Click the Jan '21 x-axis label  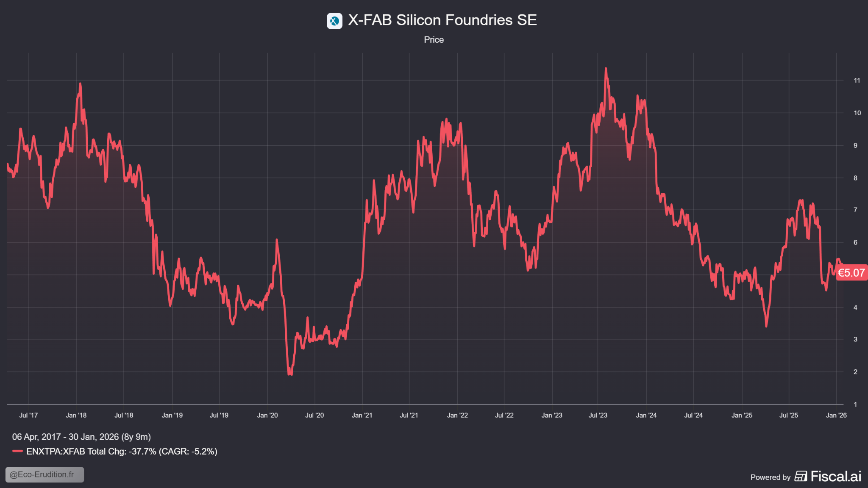click(x=362, y=415)
